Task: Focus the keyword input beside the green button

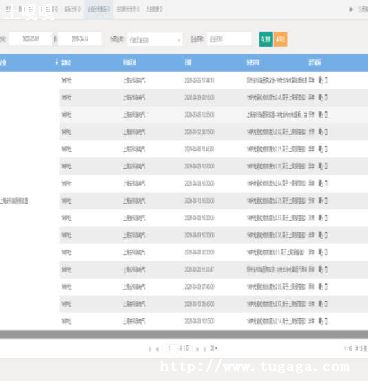Action: tap(229, 39)
